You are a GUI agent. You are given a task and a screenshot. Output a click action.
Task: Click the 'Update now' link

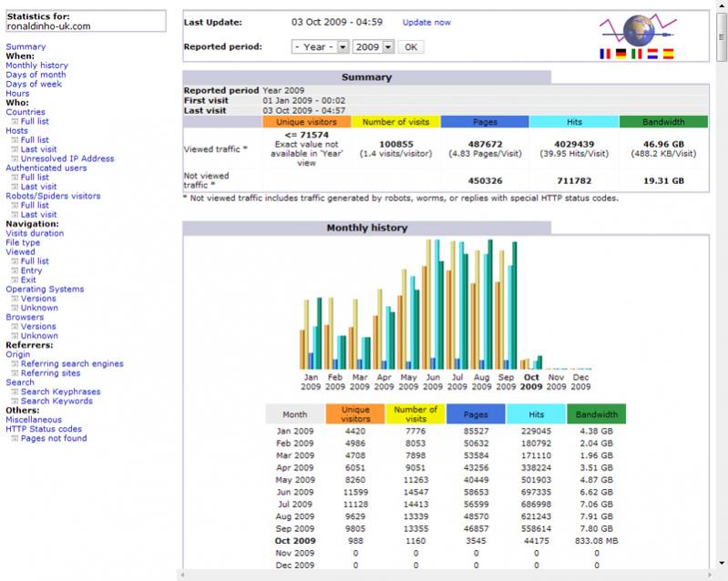(x=426, y=22)
